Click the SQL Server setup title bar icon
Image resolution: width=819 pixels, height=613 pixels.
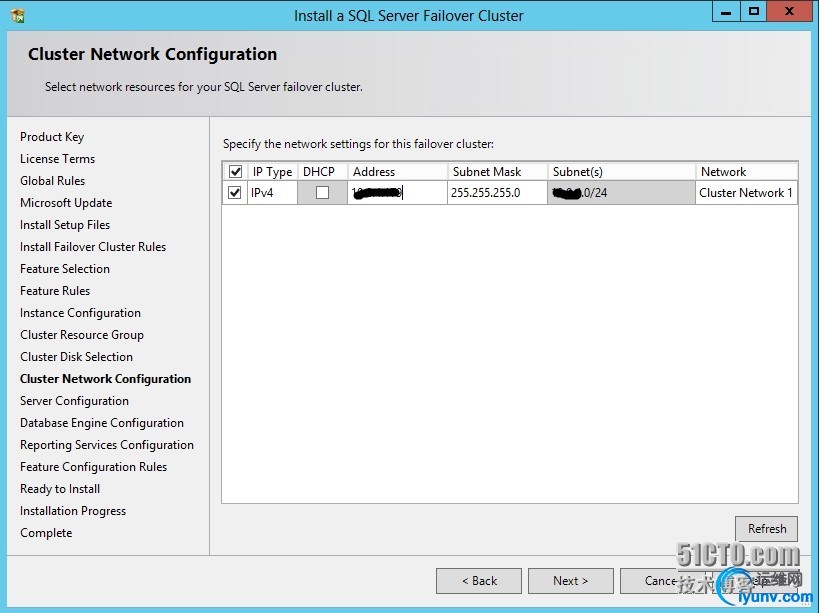(17, 15)
